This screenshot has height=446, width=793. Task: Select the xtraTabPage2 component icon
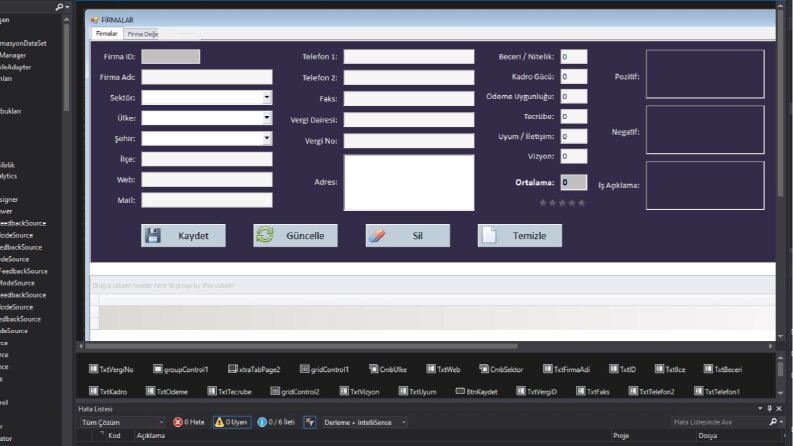[x=233, y=369]
